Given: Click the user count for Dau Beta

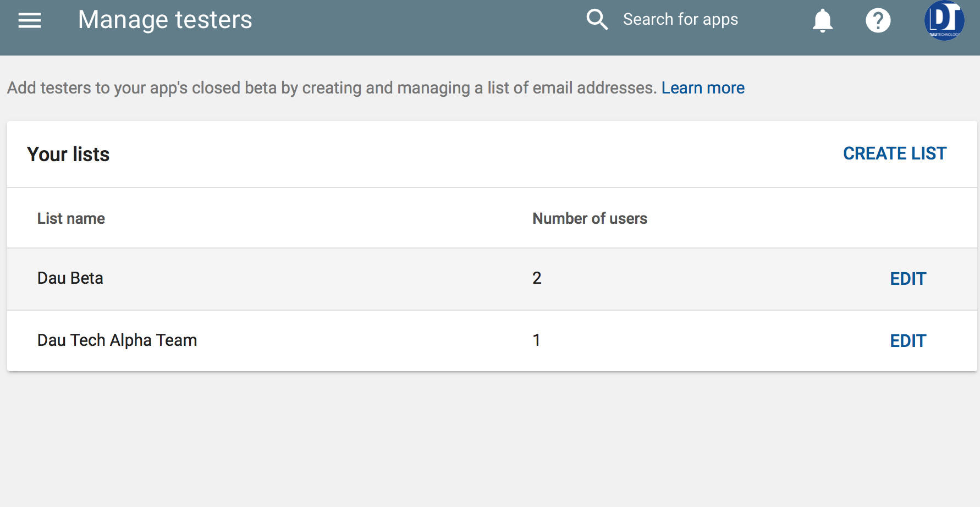Looking at the screenshot, I should coord(537,278).
